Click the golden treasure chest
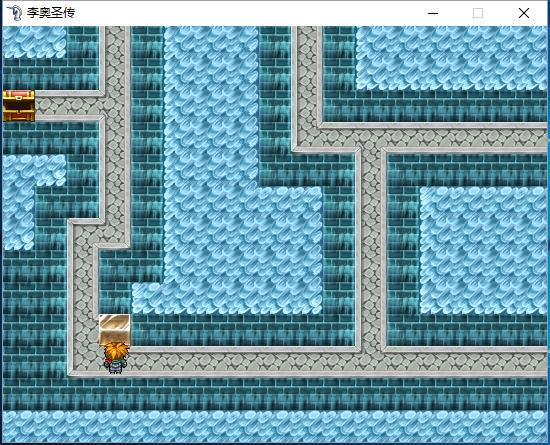The height and width of the screenshot is (445, 550). coord(19,106)
